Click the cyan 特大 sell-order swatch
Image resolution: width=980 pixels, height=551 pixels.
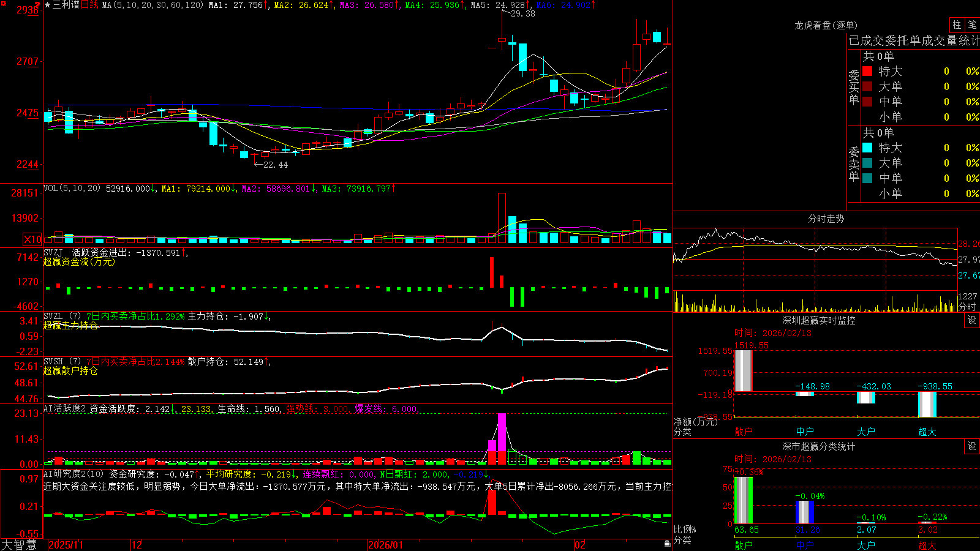tap(867, 148)
